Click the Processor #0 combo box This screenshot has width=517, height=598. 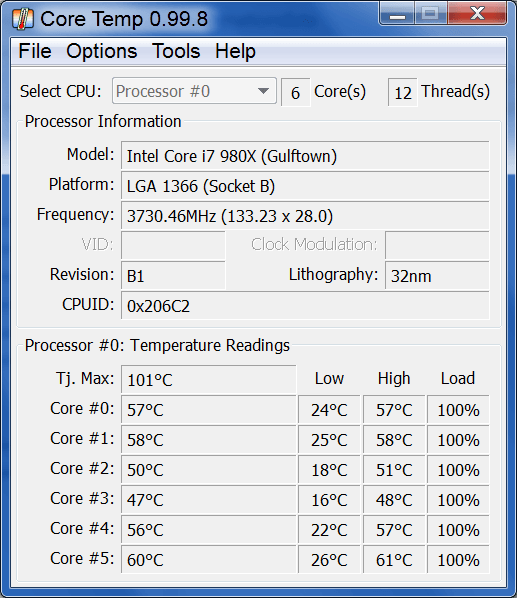pos(194,91)
